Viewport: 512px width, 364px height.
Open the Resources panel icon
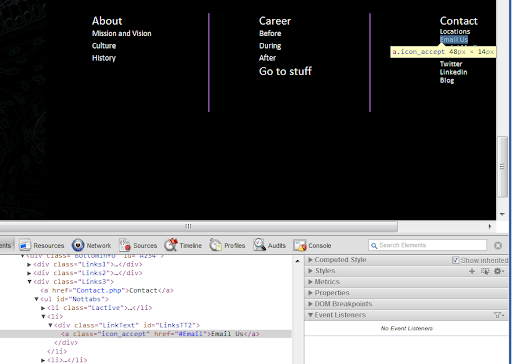pos(25,245)
